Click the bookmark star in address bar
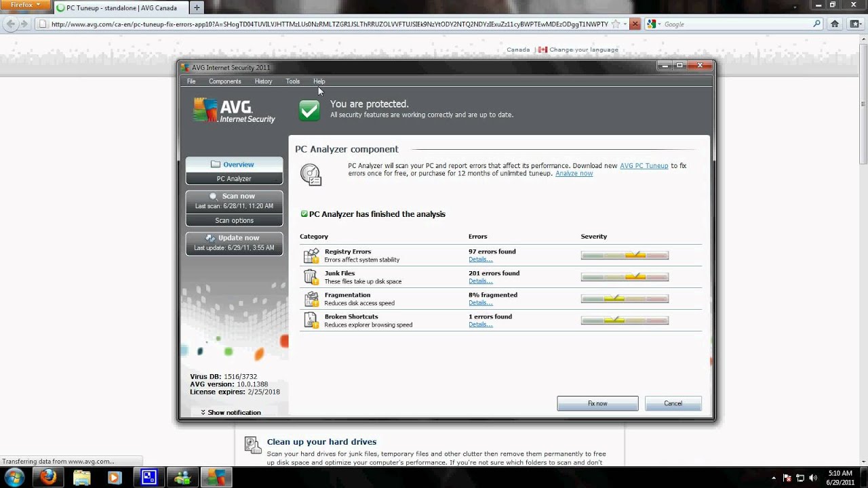The image size is (868, 488). [616, 24]
